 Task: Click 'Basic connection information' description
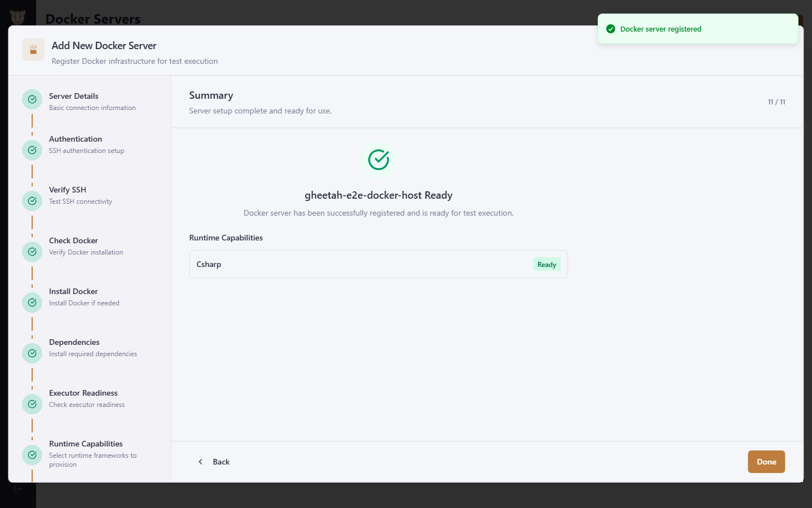tap(92, 108)
